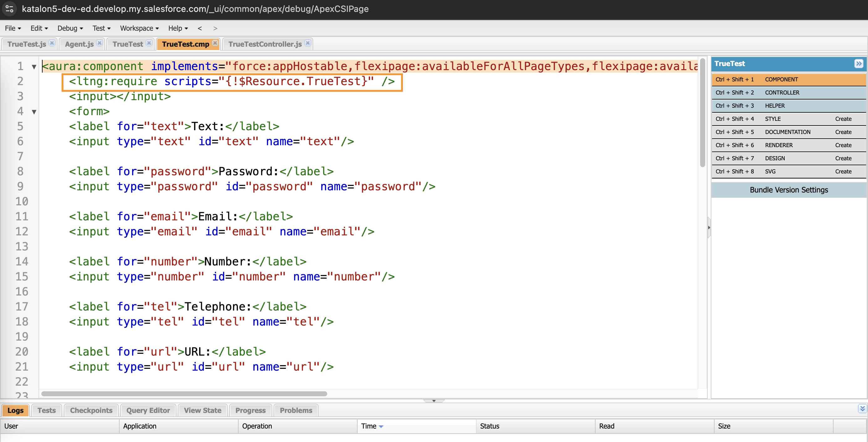Open the Problems tab
The image size is (868, 442).
point(296,410)
